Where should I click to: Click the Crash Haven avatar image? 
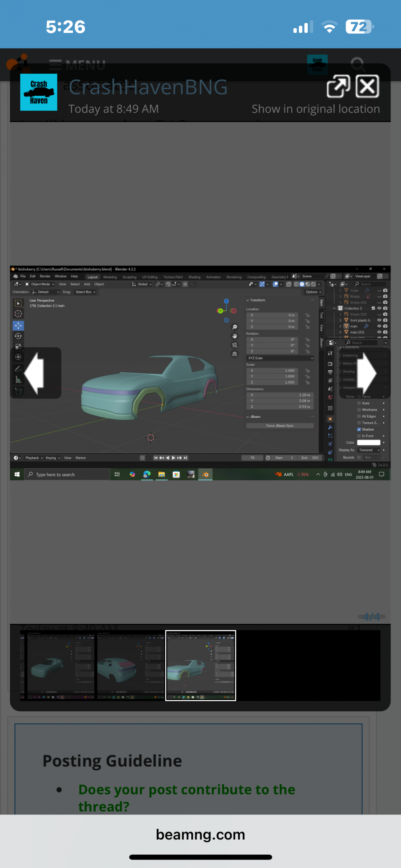click(x=39, y=92)
